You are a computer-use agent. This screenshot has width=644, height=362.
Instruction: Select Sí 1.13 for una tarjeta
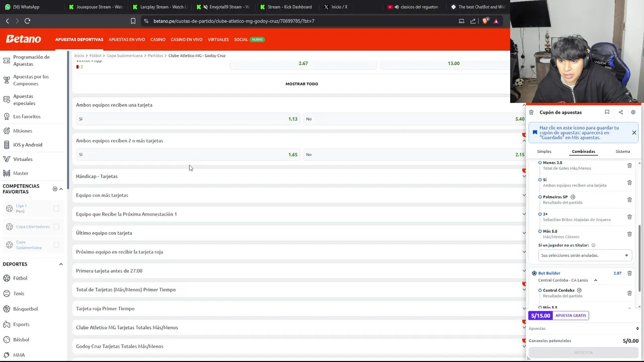[188, 119]
